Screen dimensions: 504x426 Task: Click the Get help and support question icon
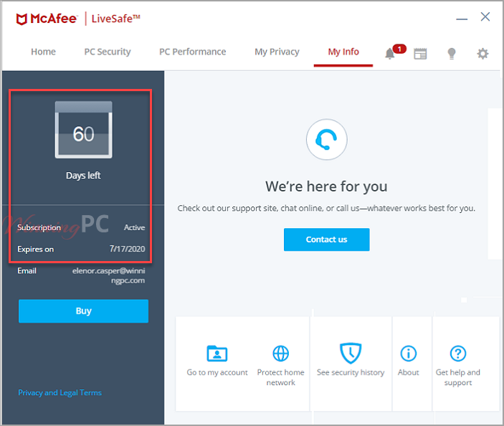coord(458,354)
